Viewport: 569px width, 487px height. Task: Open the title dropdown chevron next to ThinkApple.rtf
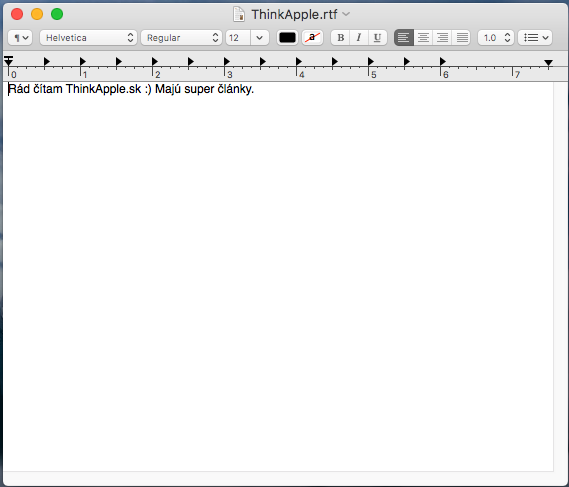pos(346,14)
